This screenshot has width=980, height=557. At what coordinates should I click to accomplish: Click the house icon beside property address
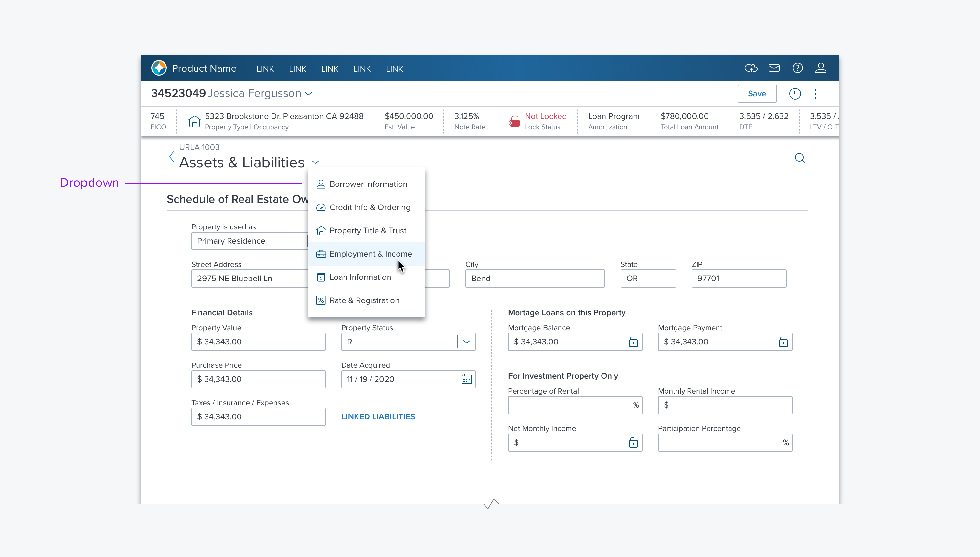click(194, 121)
